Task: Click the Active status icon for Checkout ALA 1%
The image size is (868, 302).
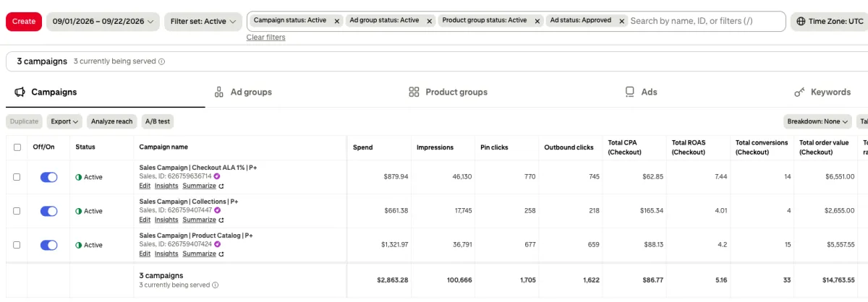Action: tap(79, 177)
